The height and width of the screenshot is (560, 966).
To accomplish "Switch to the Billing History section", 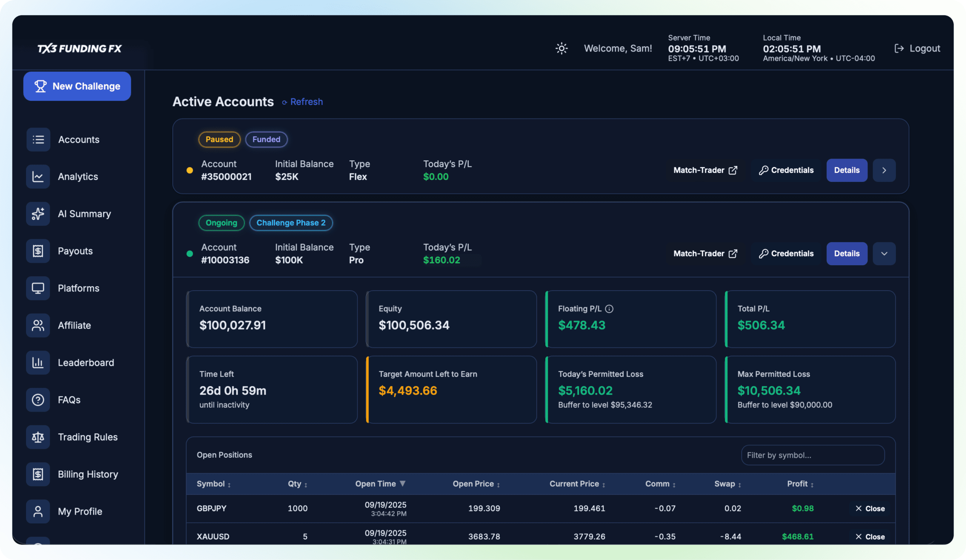I will point(88,474).
